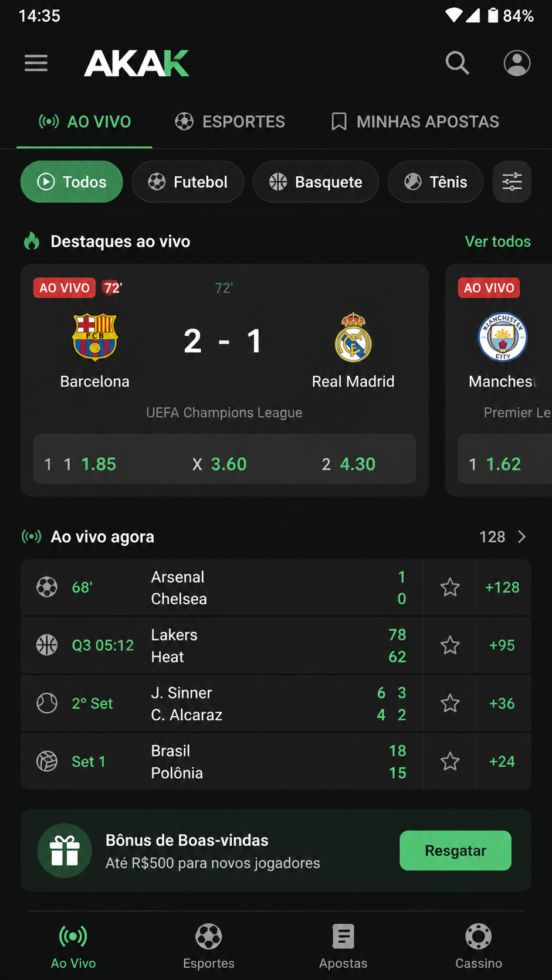Expand +128 markets for Arsenal match
This screenshot has height=980, width=552.
click(x=502, y=587)
